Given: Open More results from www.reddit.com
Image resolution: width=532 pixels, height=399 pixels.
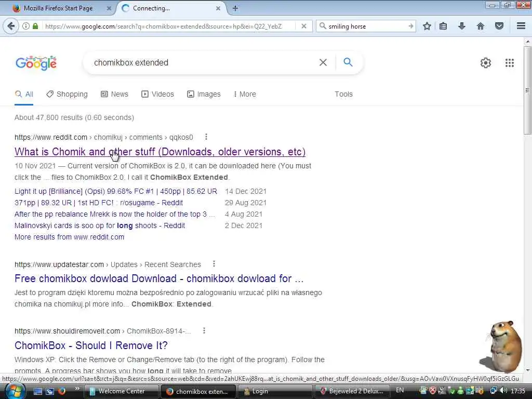Looking at the screenshot, I should [69, 237].
